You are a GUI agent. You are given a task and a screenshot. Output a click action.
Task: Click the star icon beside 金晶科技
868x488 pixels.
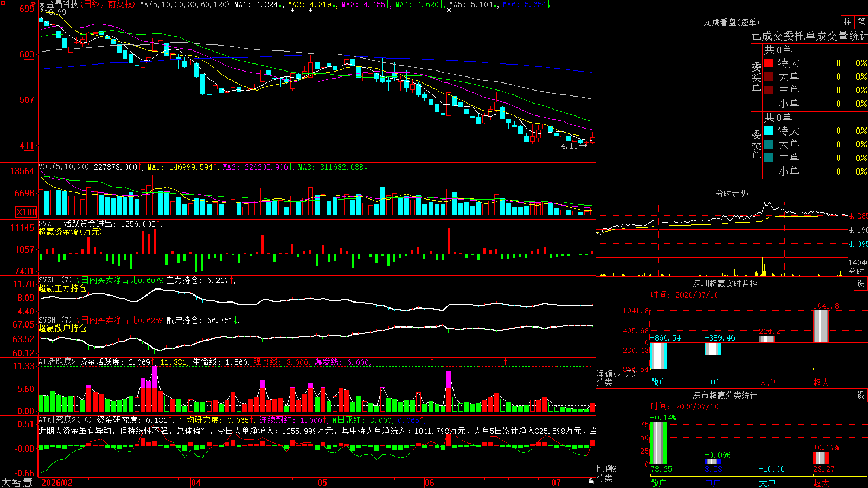[42, 4]
